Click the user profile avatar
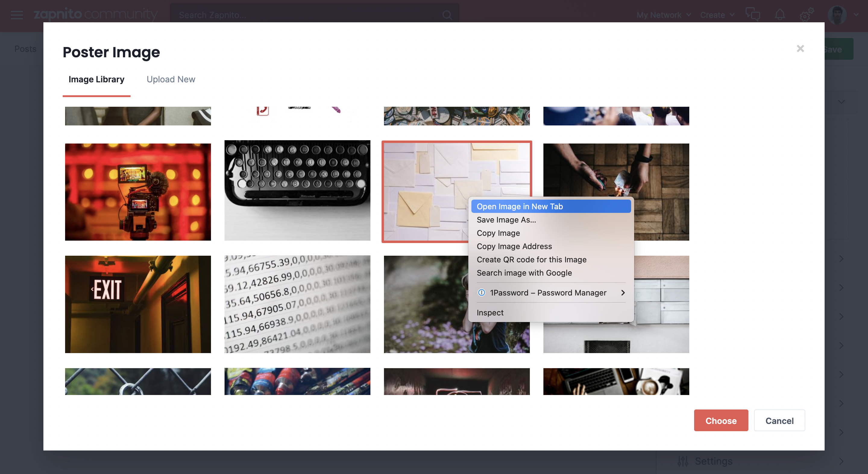 tap(837, 15)
